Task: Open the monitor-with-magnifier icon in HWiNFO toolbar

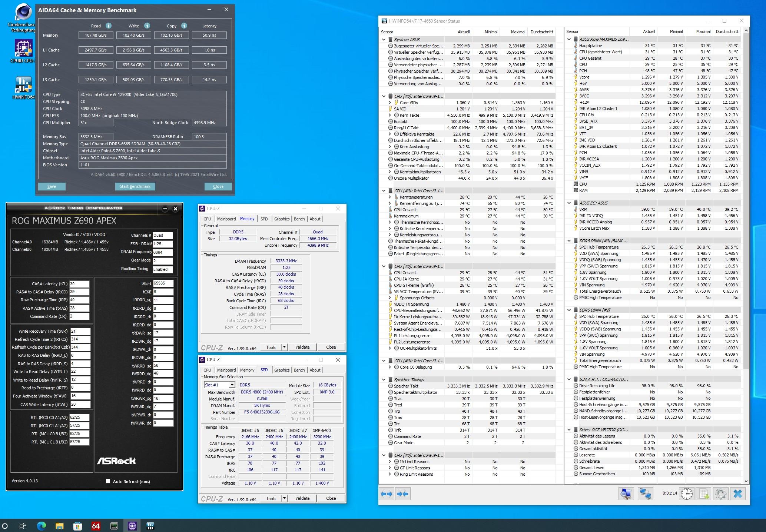Action: [x=626, y=494]
